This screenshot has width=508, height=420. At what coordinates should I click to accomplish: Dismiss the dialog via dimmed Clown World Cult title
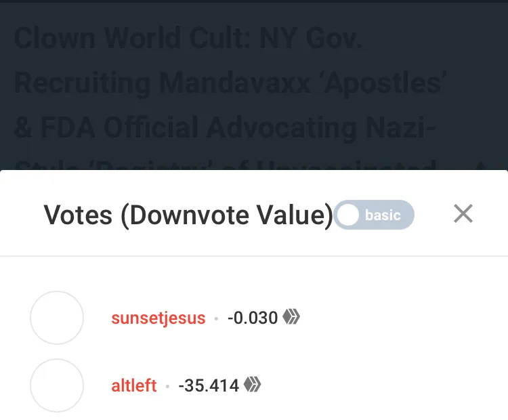coord(188,38)
